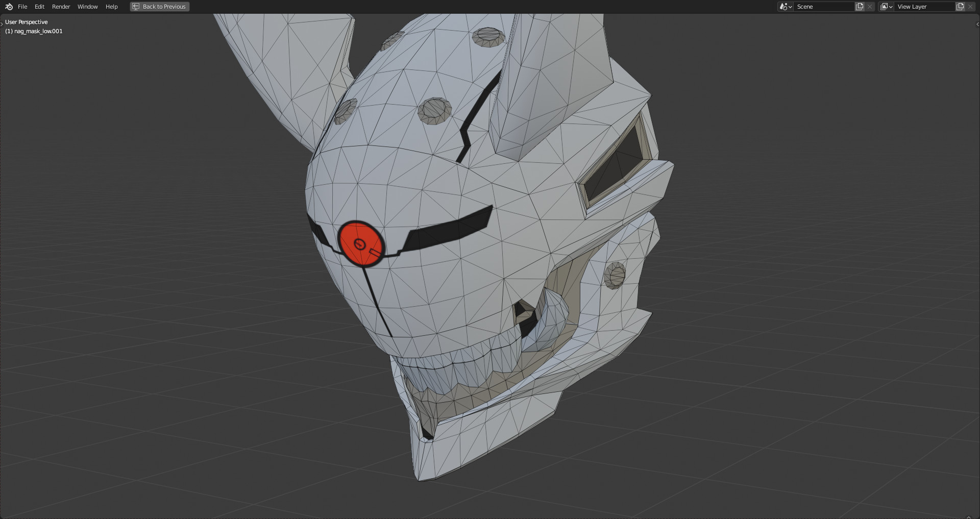This screenshot has width=980, height=519.
Task: Open the Scene selector dropdown arrow
Action: pyautogui.click(x=789, y=7)
